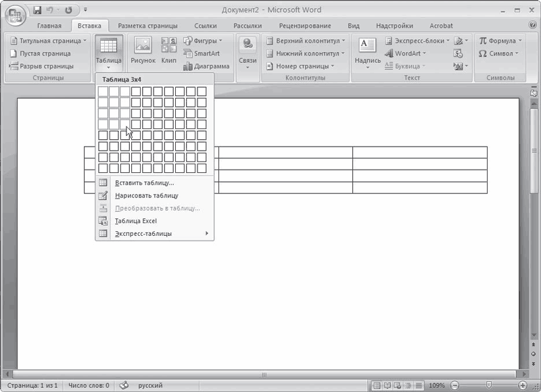Open Word help question icon
The height and width of the screenshot is (392, 541).
point(533,25)
